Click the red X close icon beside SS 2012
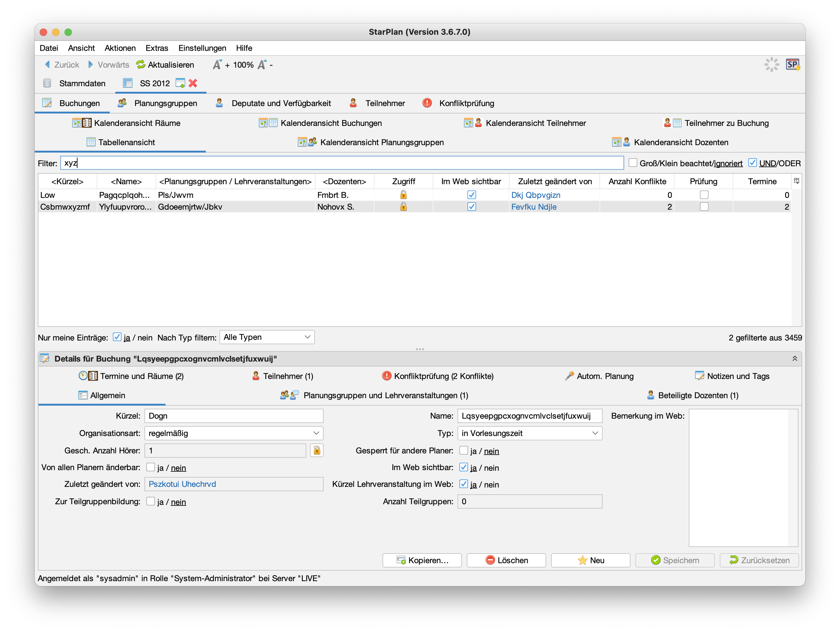Viewport: 840px width, 632px height. click(193, 83)
